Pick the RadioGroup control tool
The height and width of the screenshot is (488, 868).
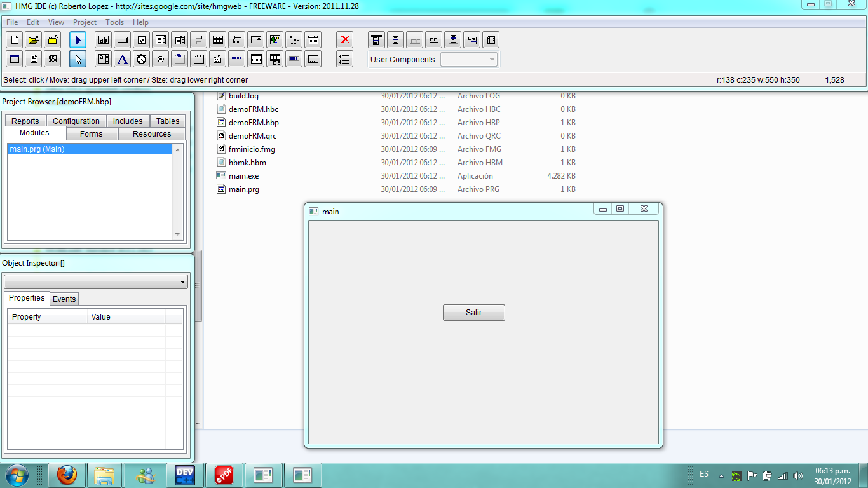pos(161,59)
